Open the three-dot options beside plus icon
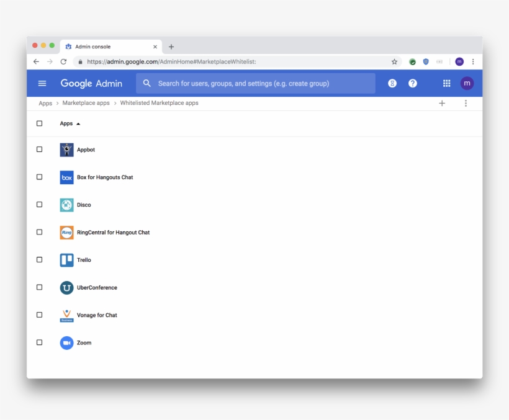Image resolution: width=509 pixels, height=420 pixels. (x=466, y=103)
